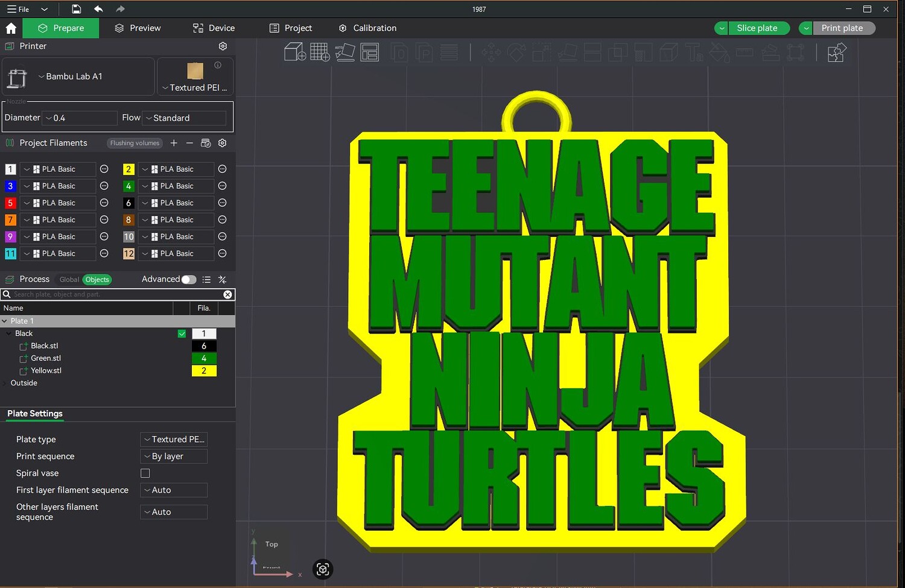Open printer settings gear icon

coord(223,46)
